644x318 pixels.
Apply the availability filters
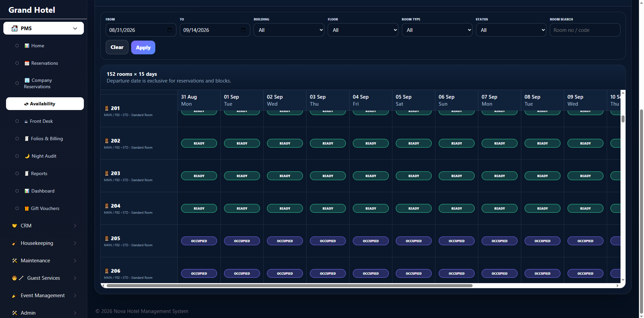point(143,48)
